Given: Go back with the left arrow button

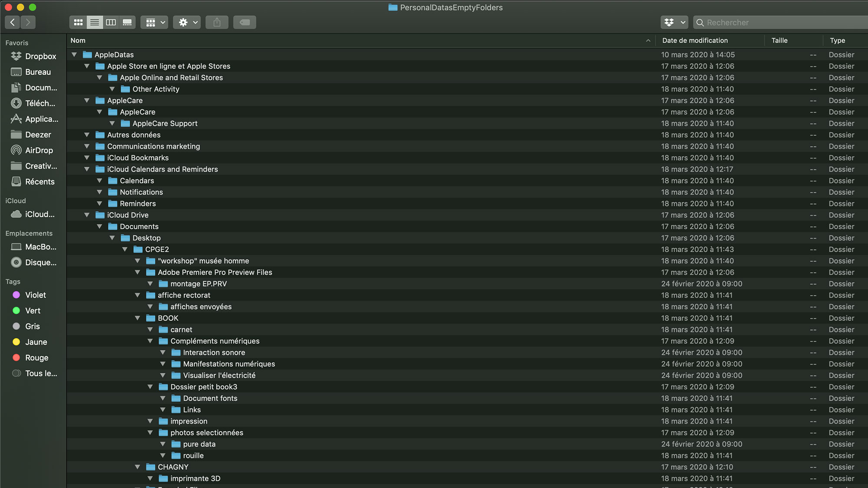Looking at the screenshot, I should [x=13, y=22].
